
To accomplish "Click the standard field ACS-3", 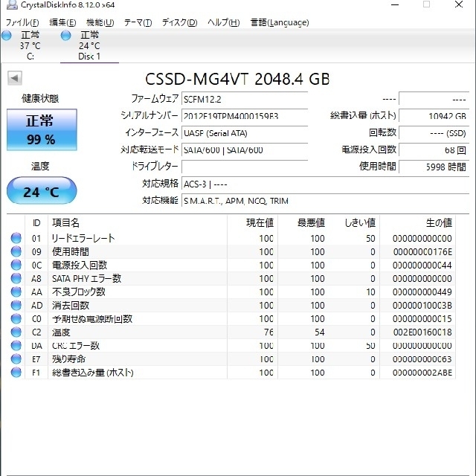I will coord(326,184).
